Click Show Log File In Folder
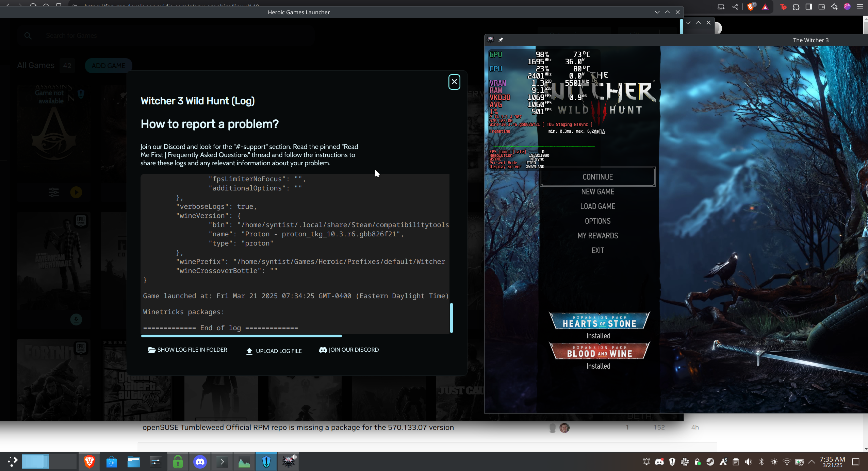The width and height of the screenshot is (868, 471). pos(187,350)
